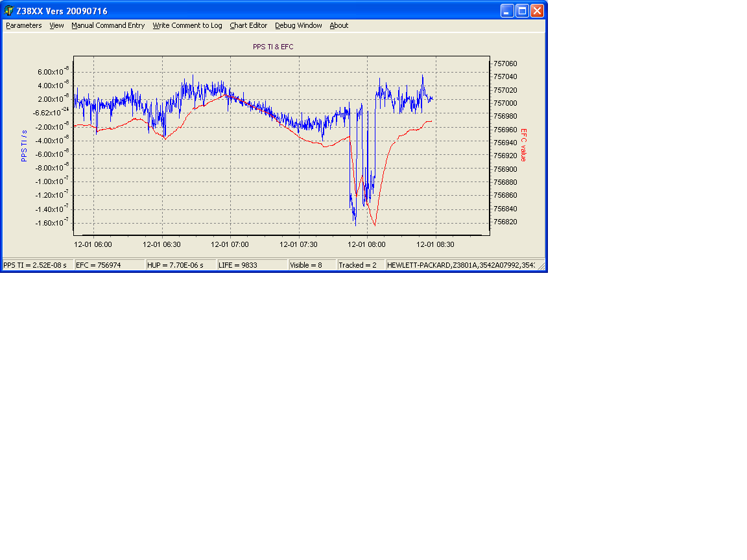747x560 pixels.
Task: Maximize the Z38XX window
Action: click(x=522, y=10)
